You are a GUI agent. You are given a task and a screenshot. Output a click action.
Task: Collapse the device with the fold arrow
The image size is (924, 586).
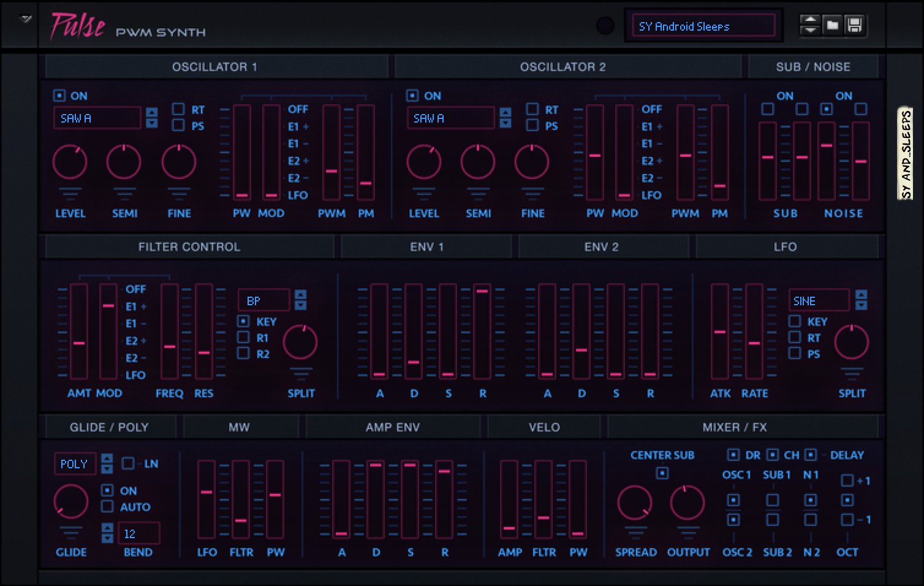pos(26,19)
